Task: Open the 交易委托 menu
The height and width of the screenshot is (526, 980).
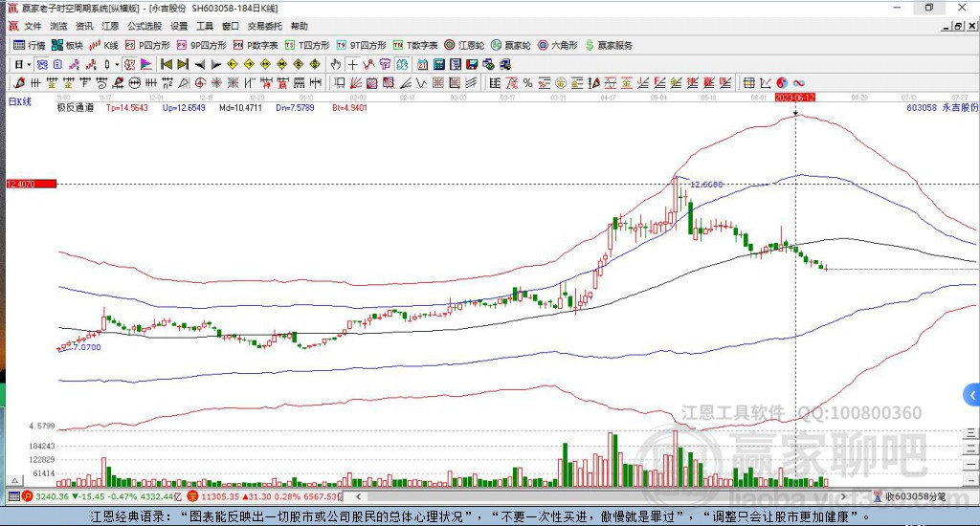Action: point(264,26)
